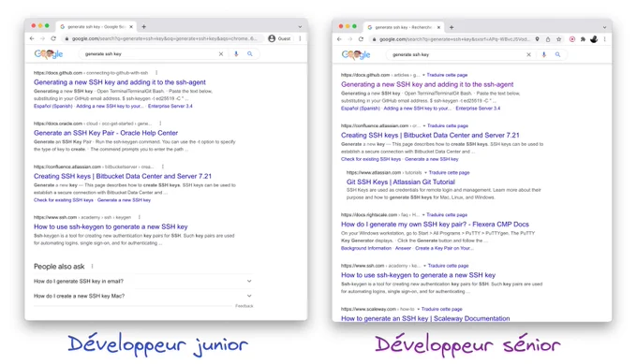Open Git SSH Keys Atlassian Git Tutorial result
637x364 pixels.
pyautogui.click(x=401, y=182)
